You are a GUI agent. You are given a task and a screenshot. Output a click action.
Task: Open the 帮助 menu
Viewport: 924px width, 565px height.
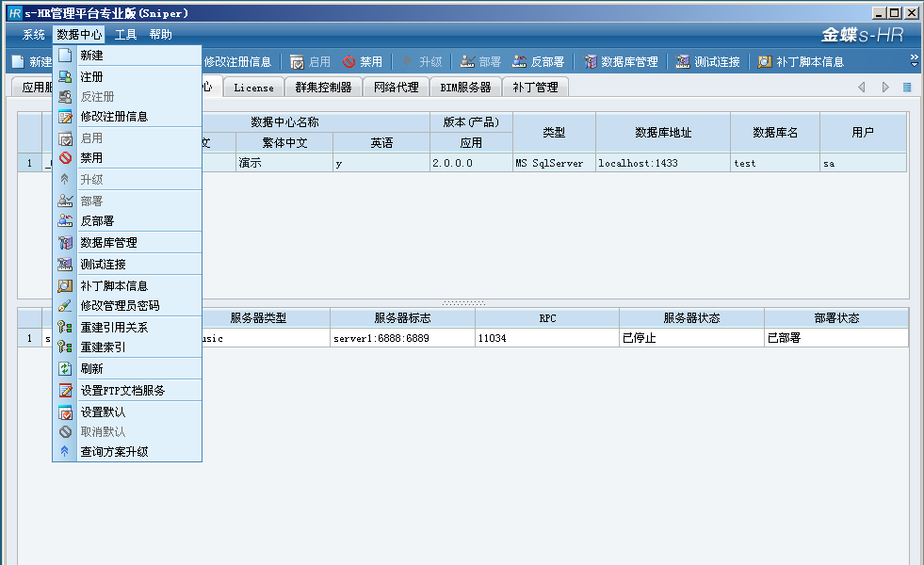click(x=160, y=35)
